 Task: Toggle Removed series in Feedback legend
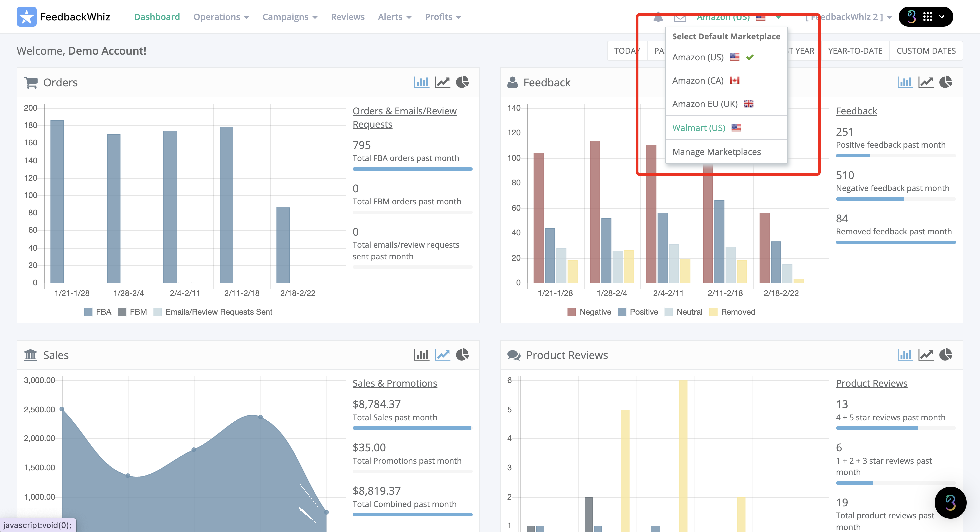click(x=732, y=312)
